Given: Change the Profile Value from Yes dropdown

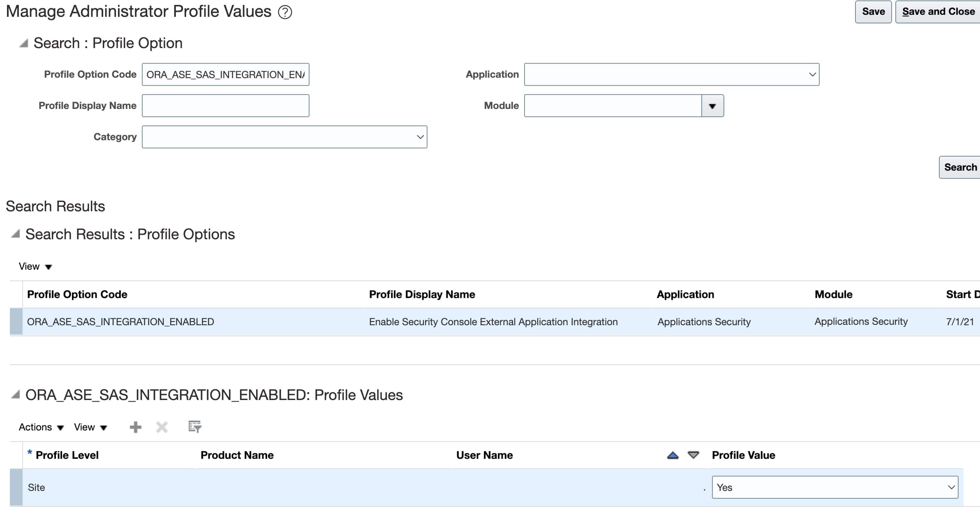Looking at the screenshot, I should tap(952, 487).
